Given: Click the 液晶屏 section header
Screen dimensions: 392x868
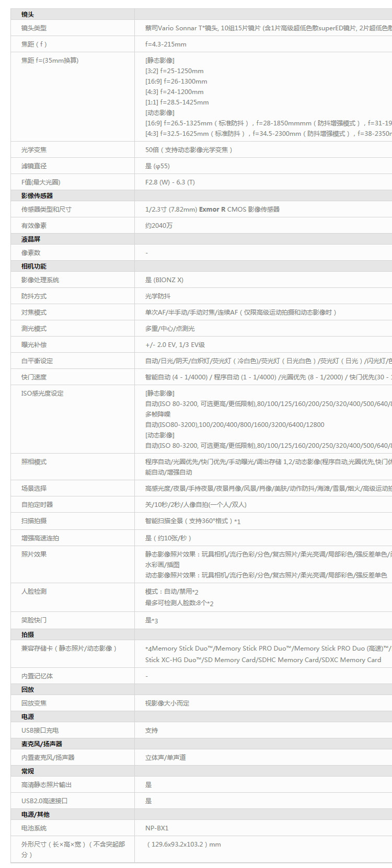Looking at the screenshot, I should point(31,239).
